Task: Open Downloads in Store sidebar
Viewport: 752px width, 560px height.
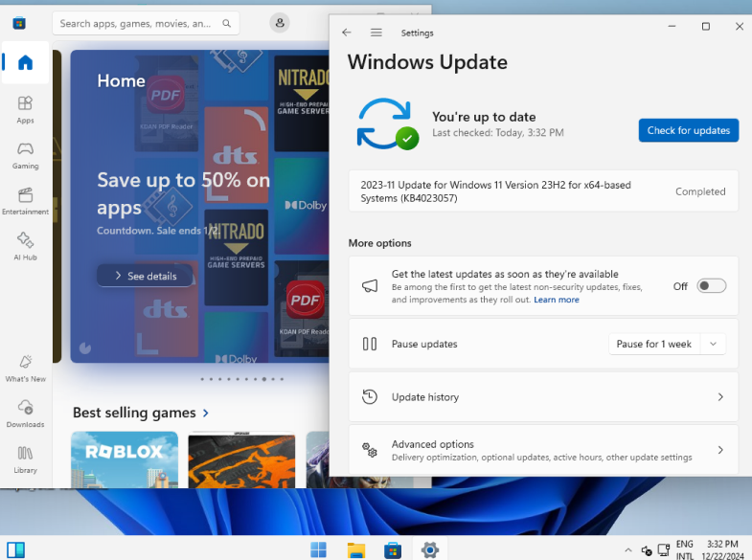Action: [x=25, y=414]
